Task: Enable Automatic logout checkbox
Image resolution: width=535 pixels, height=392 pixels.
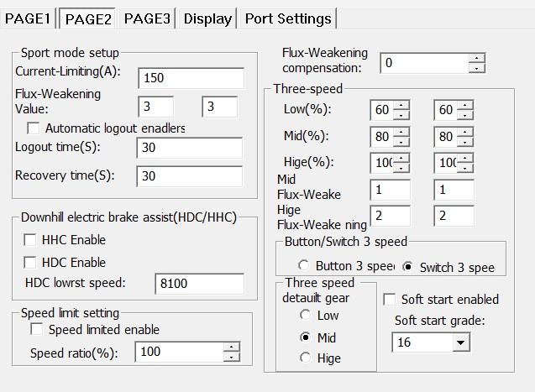Action: tap(34, 128)
